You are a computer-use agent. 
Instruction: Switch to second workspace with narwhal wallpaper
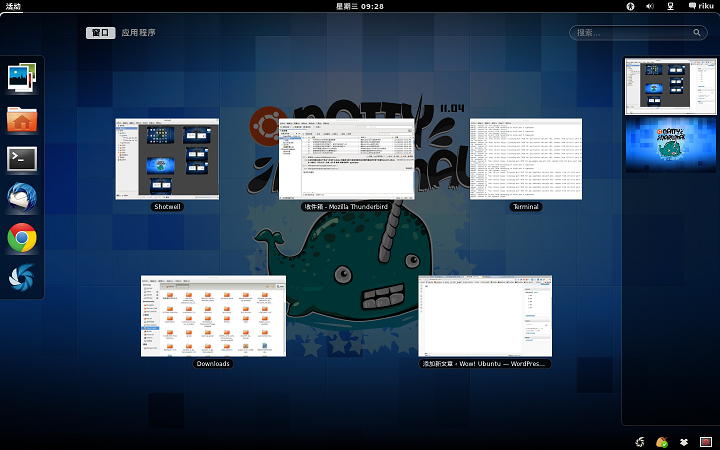671,145
